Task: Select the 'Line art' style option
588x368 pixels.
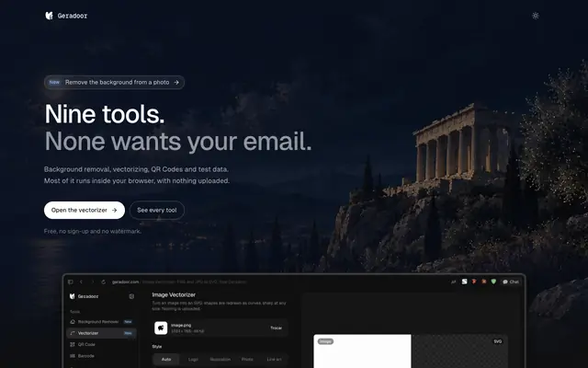Action: click(x=274, y=360)
